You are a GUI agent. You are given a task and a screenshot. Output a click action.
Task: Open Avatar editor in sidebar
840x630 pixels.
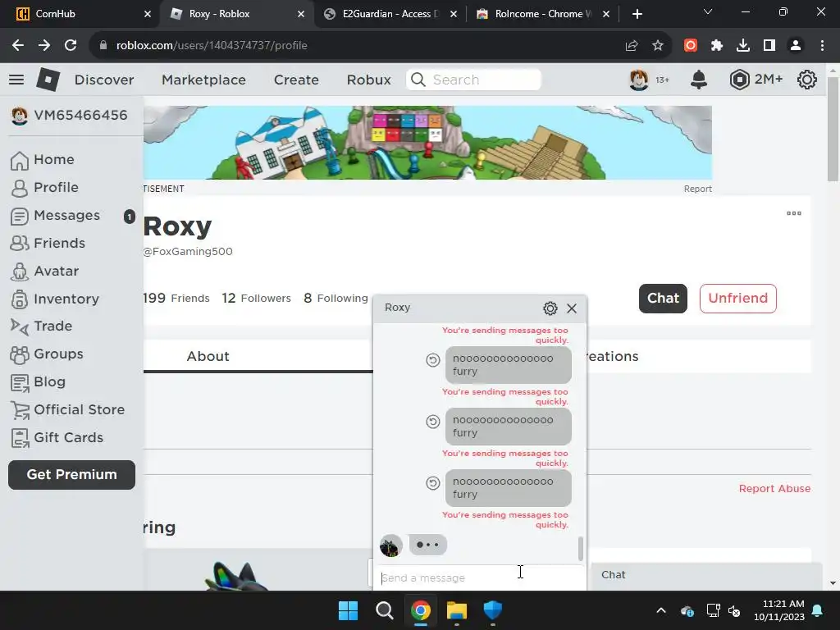[x=45, y=271]
